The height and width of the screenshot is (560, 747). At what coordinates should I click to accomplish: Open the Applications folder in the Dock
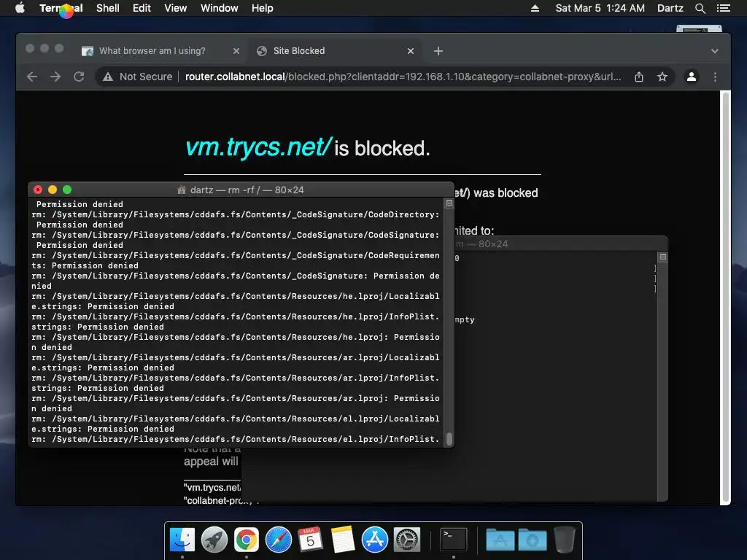point(500,540)
